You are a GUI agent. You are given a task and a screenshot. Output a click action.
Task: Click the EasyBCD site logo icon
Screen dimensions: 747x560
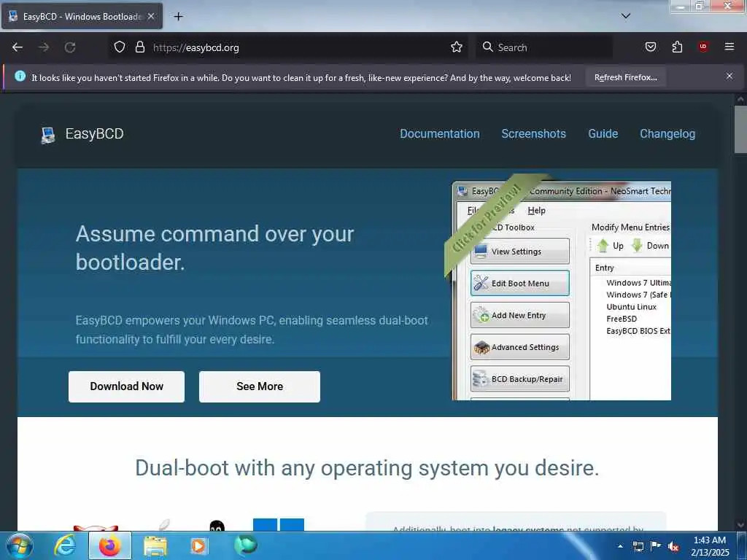tap(47, 135)
